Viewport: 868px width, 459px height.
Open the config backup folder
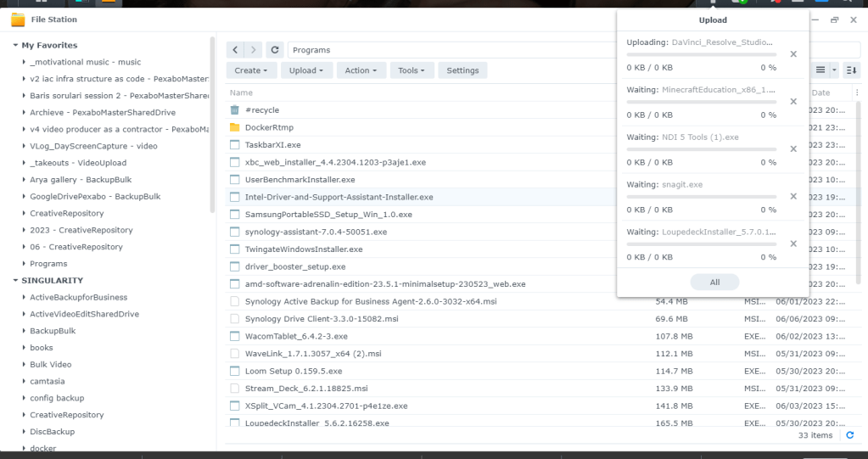pyautogui.click(x=57, y=398)
